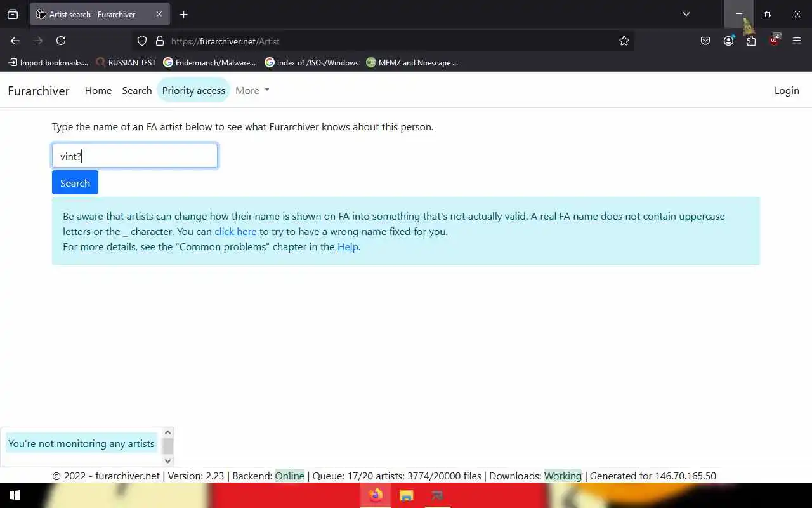Click the dark red taskbar app icon
This screenshot has width=812, height=508.
[437, 495]
